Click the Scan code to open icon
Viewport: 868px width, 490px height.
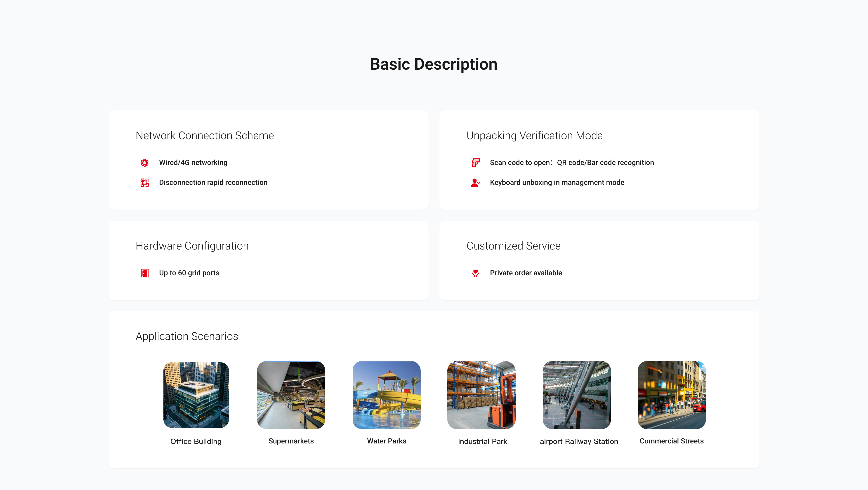[475, 163]
